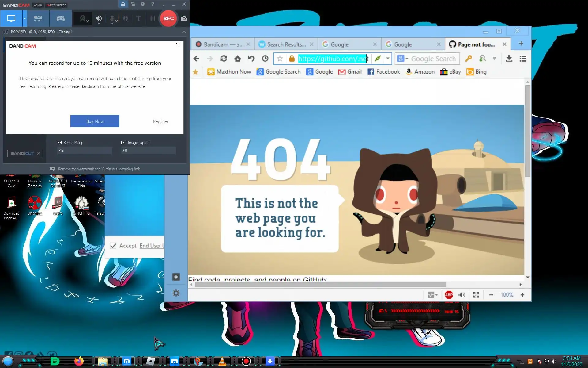
Task: Click zoom in plus at 100%
Action: 522,295
